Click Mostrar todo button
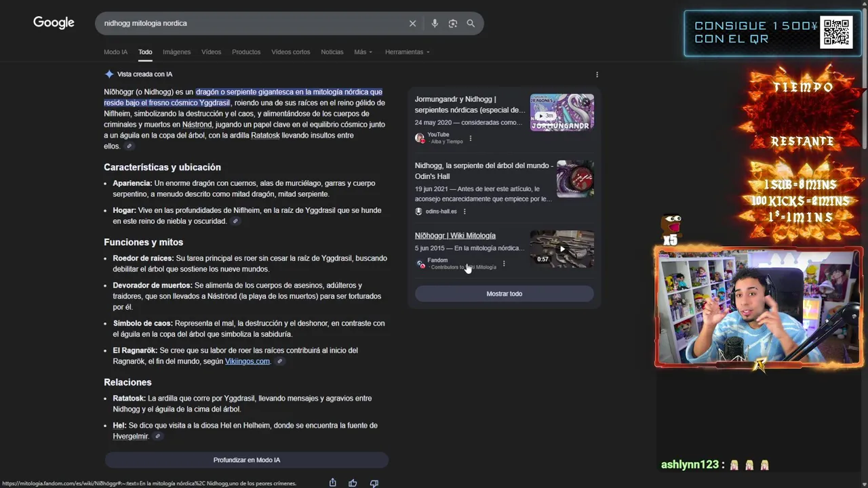868x488 pixels. coord(504,293)
